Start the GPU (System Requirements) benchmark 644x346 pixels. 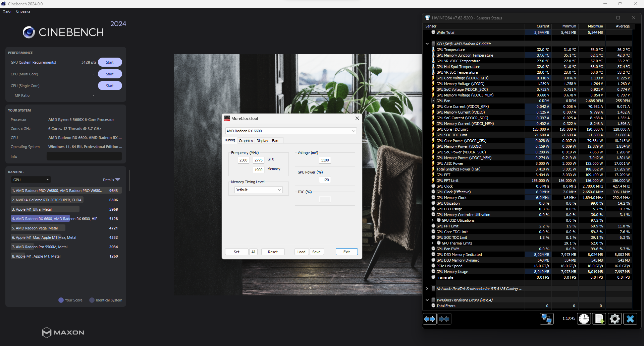(x=110, y=62)
